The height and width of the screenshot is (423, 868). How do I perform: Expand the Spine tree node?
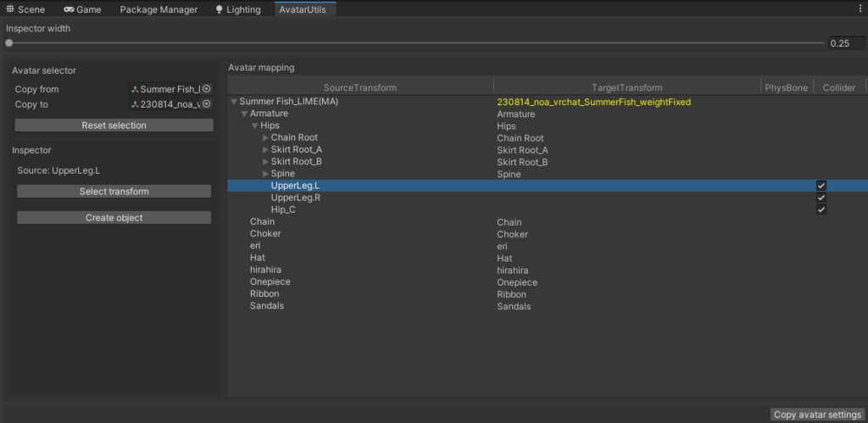tap(265, 174)
